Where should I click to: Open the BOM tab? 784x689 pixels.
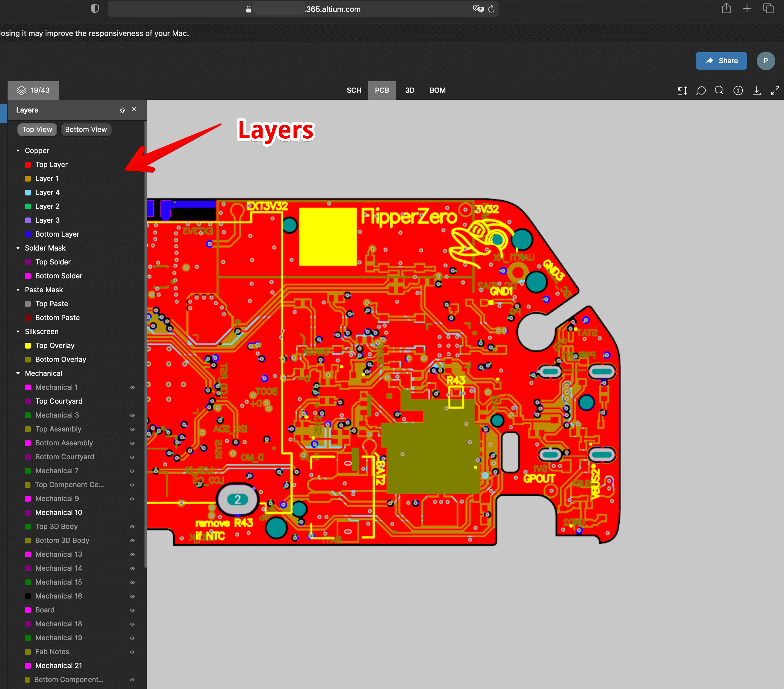(437, 90)
